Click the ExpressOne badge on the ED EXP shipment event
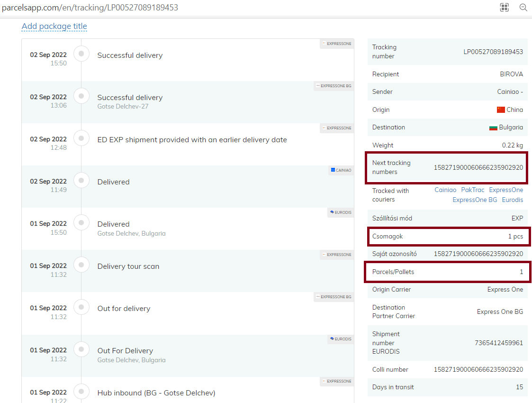The width and height of the screenshot is (532, 403). [x=337, y=128]
